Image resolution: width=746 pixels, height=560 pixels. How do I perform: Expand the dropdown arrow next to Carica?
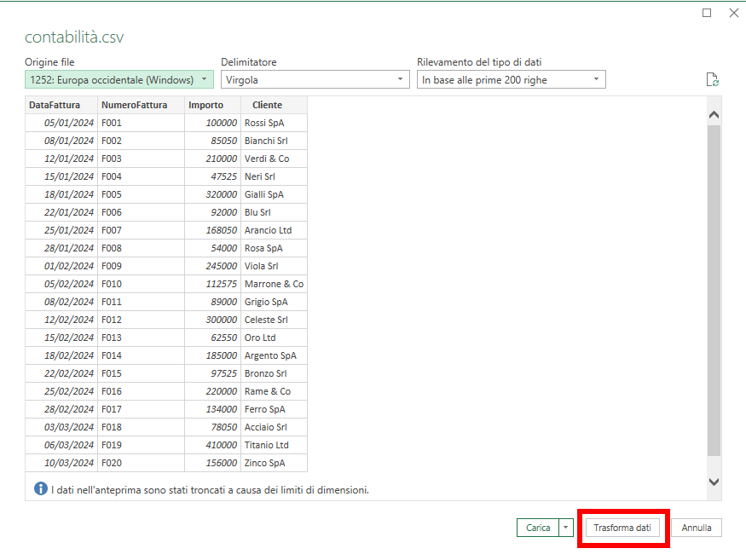tap(566, 528)
